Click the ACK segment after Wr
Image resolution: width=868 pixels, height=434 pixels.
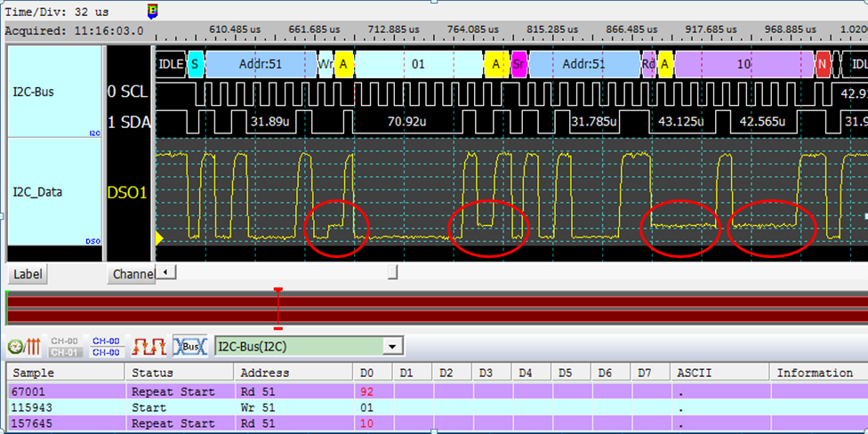(x=344, y=64)
